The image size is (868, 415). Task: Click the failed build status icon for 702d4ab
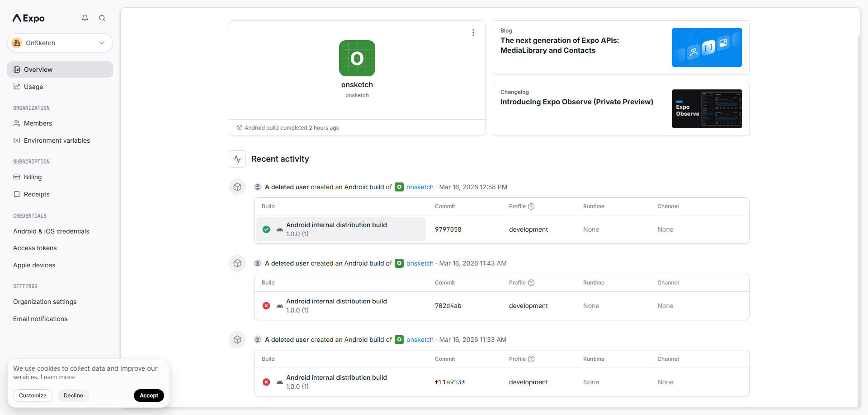pos(266,306)
